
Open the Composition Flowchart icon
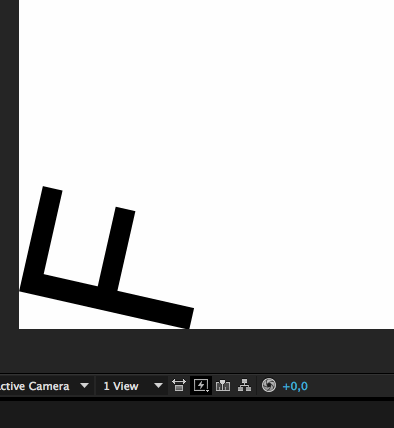click(x=244, y=385)
